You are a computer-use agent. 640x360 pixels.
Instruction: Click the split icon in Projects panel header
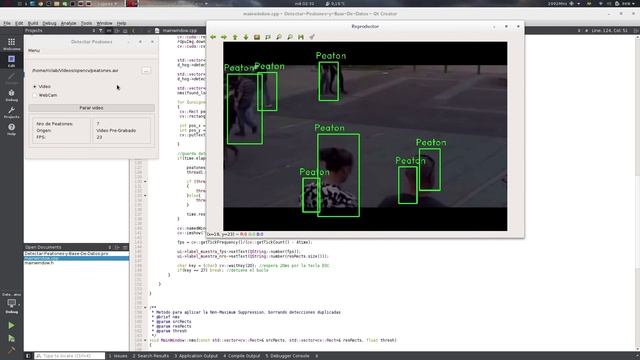click(117, 31)
